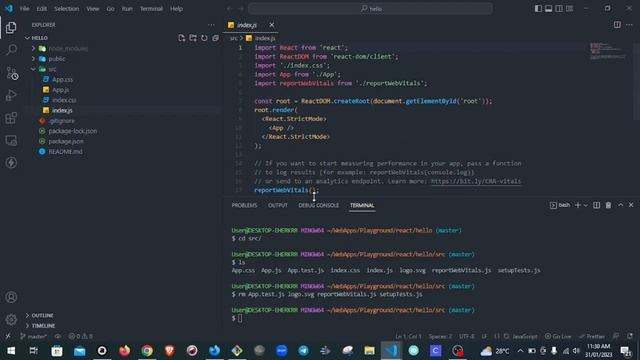Open the new terminal profile dropdown arrow
Screen dimensions: 640x360
point(586,205)
